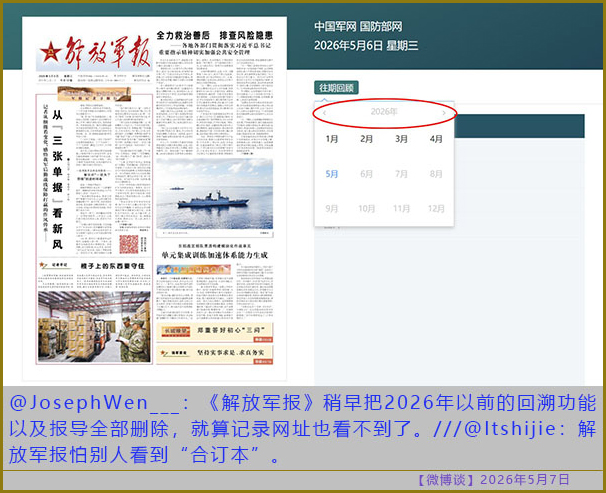Click the 往期回顾 button

pyautogui.click(x=336, y=88)
